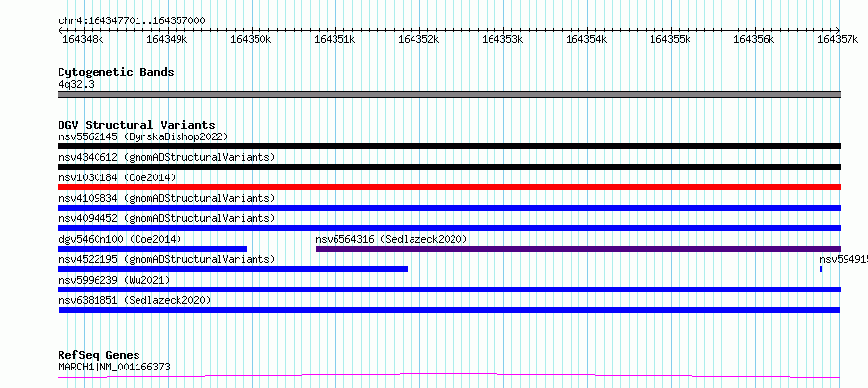Select the blue nsv4109834 variant bar

pos(449,208)
